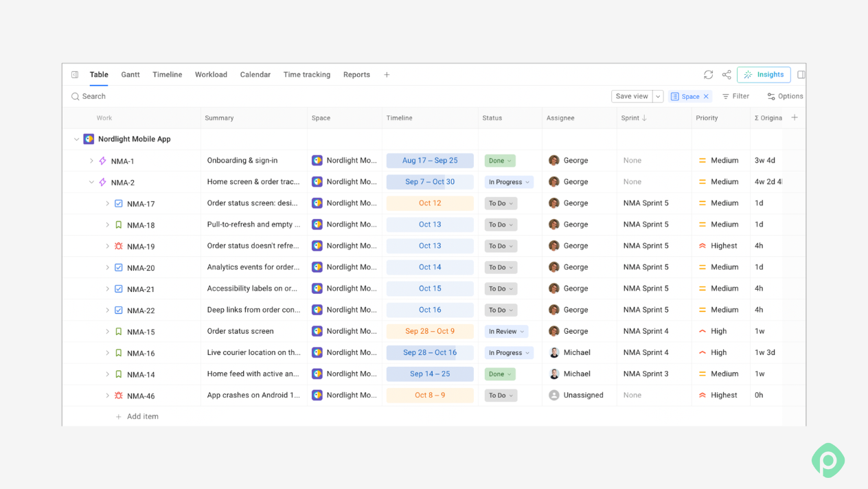Click the epic icon for NMA-2
Viewport: 868px width, 489px height.
(x=103, y=182)
